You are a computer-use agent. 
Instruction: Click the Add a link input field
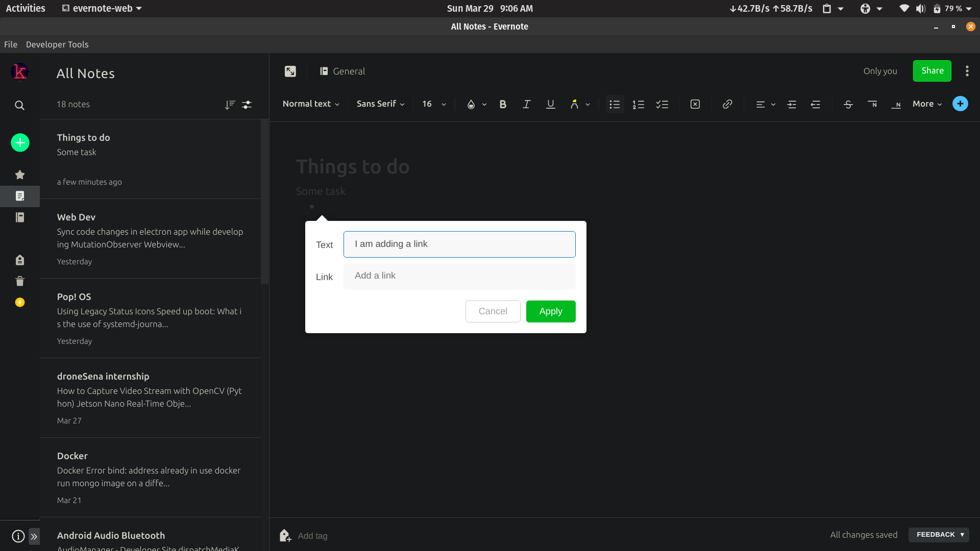[x=459, y=276]
